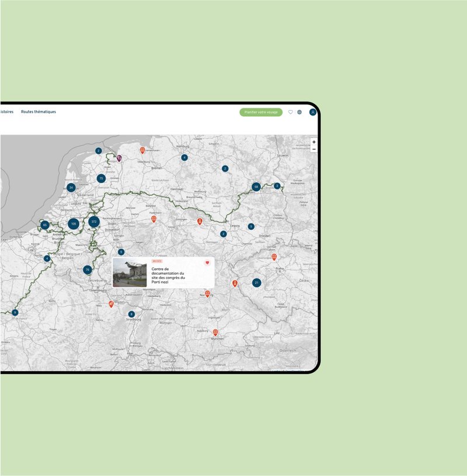Expand the 105 locations cluster marker
Image resolution: width=467 pixels, height=476 pixels.
[x=73, y=223]
